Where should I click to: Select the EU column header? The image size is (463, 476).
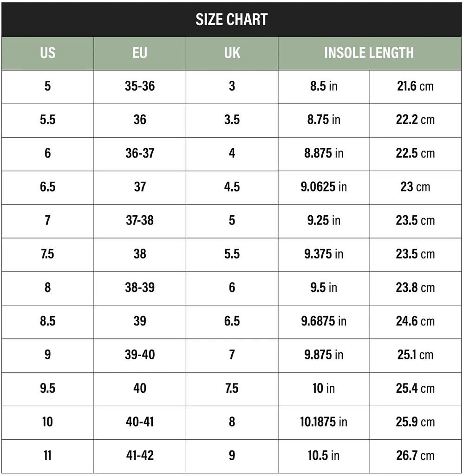[140, 53]
